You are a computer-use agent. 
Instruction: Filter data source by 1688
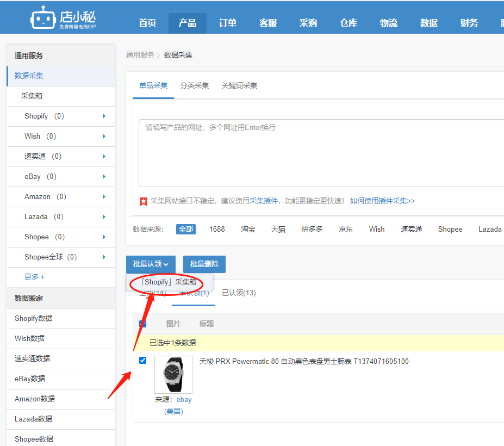[217, 230]
